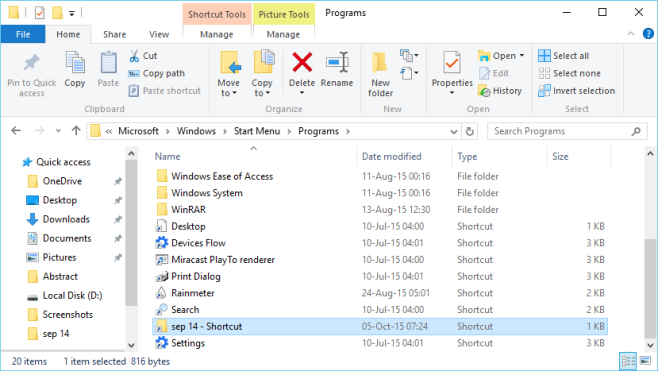Click Microsoft in the address breadcrumb
Viewport: 658px width, 371px height.
(x=138, y=131)
